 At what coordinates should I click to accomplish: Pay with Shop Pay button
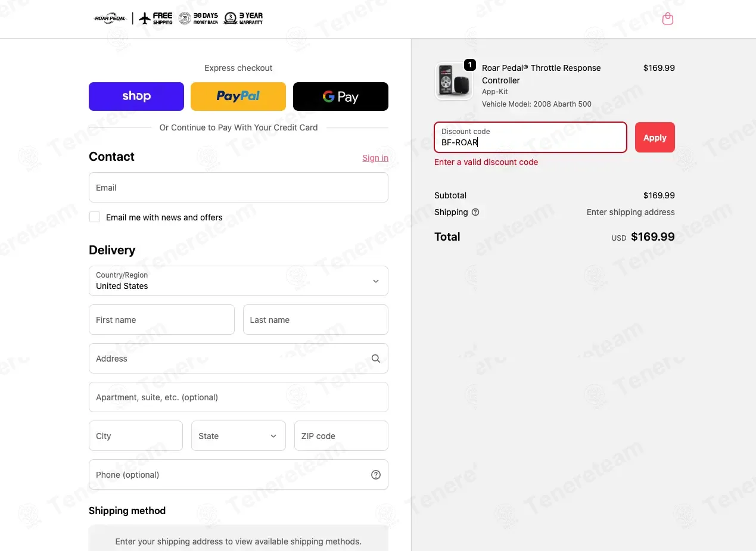pos(136,96)
